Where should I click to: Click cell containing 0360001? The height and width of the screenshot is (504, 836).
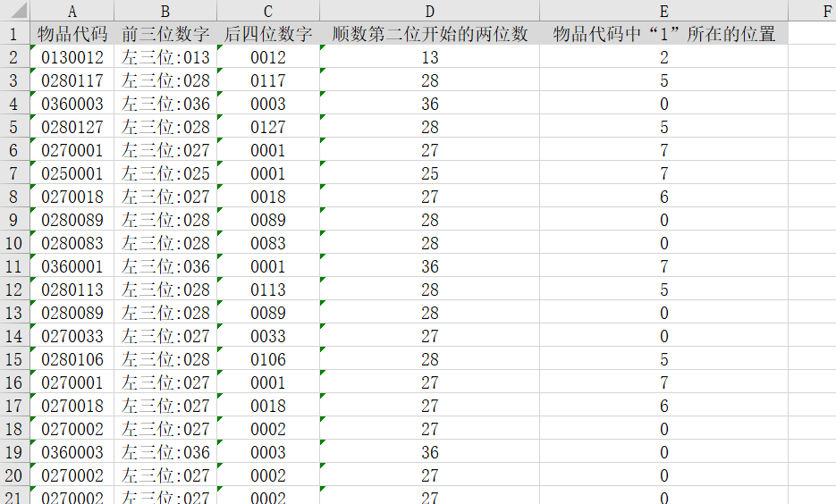coord(72,266)
